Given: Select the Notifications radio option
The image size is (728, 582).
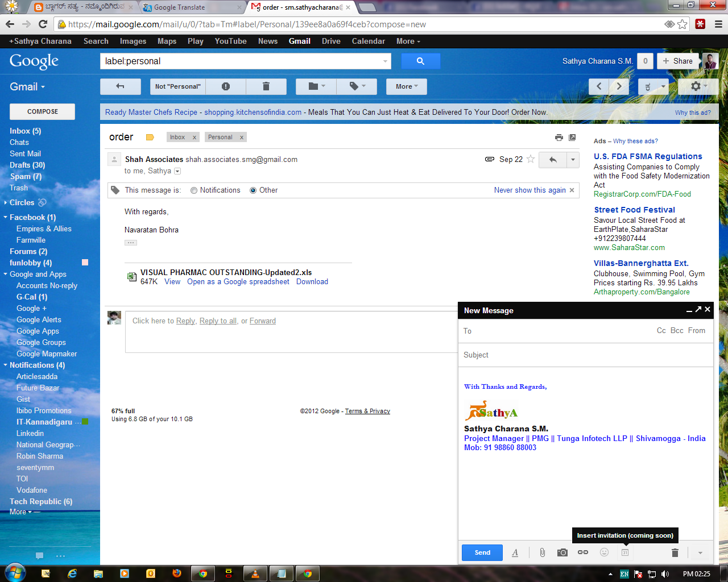Looking at the screenshot, I should [194, 190].
